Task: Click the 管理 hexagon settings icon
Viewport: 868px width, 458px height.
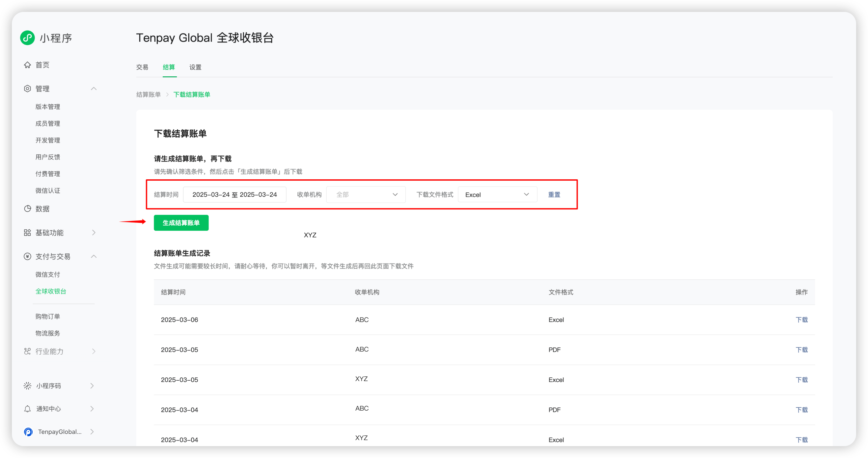Action: pyautogui.click(x=27, y=89)
